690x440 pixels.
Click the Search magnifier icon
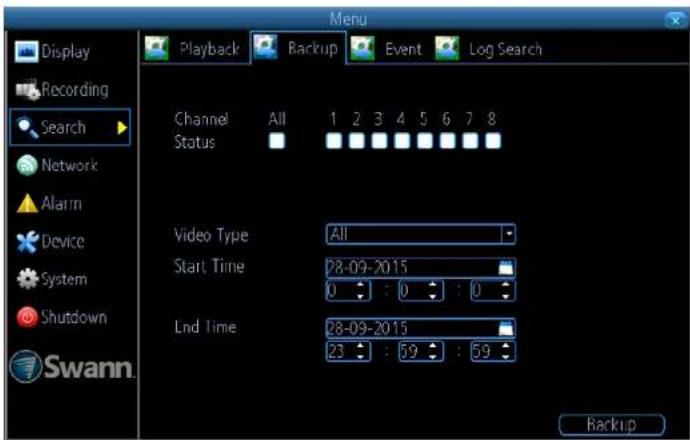click(x=28, y=128)
